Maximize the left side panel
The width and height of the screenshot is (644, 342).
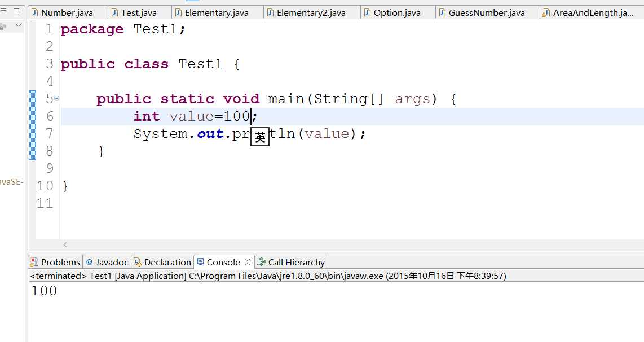tap(16, 11)
